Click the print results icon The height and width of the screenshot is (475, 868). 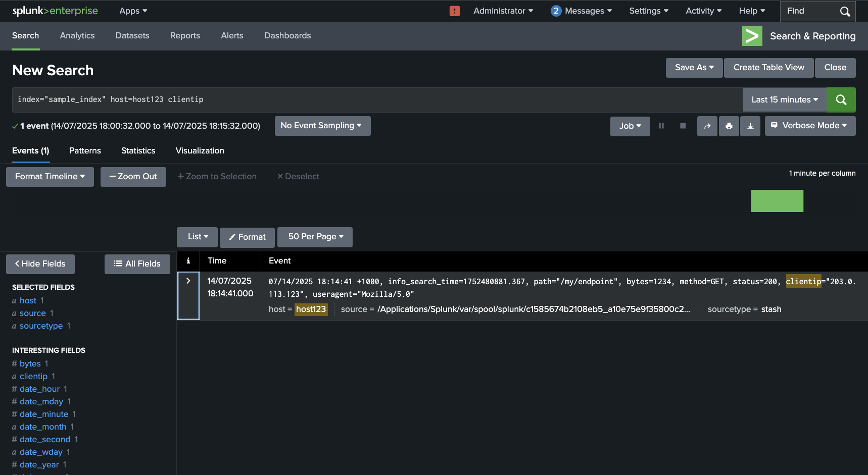[729, 126]
